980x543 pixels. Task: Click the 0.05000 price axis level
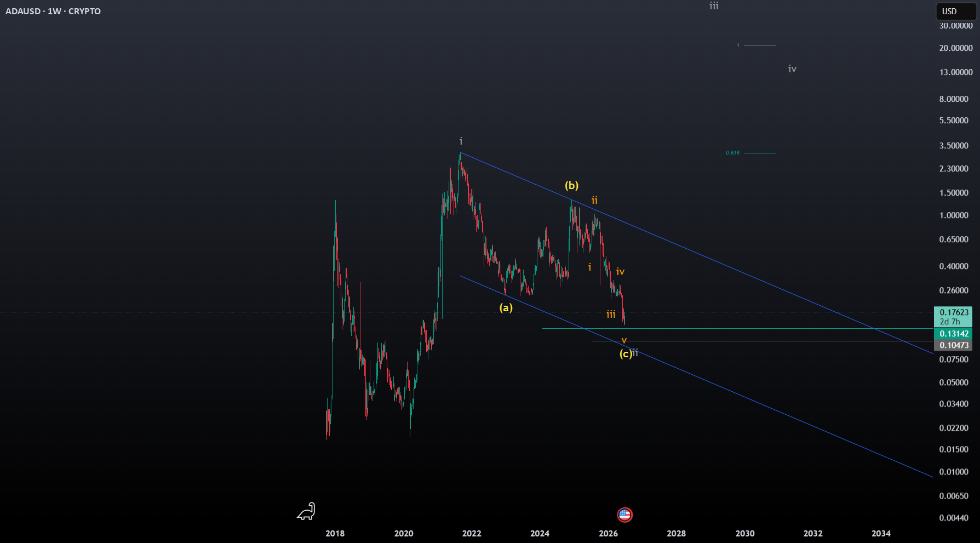coord(954,382)
